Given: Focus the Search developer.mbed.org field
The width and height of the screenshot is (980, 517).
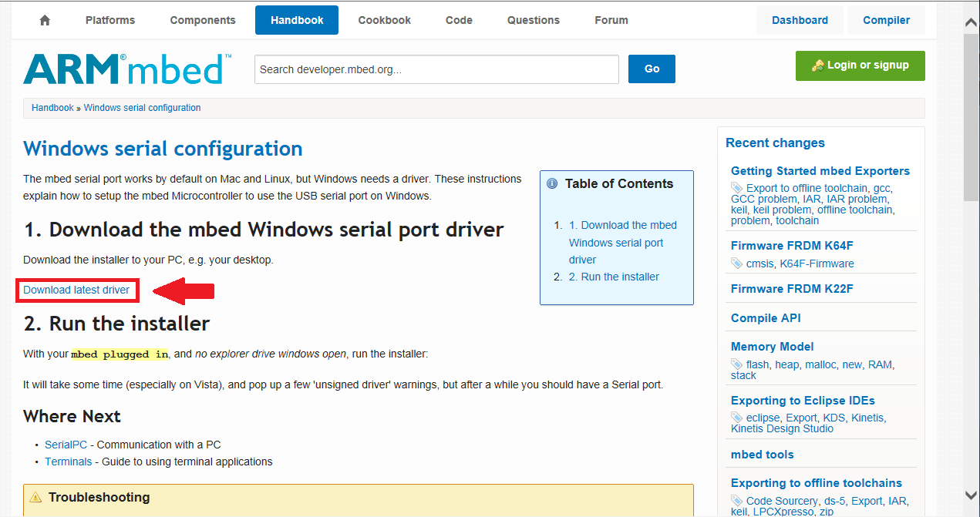Looking at the screenshot, I should coord(436,69).
